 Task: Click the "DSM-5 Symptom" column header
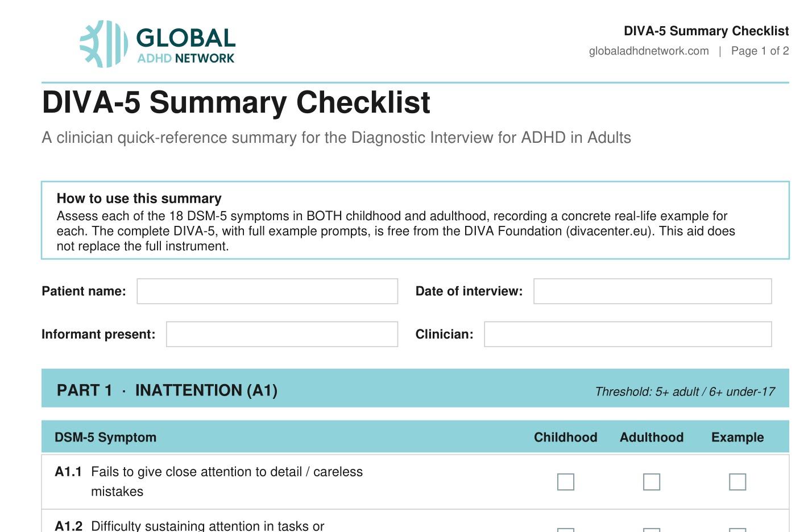[105, 437]
